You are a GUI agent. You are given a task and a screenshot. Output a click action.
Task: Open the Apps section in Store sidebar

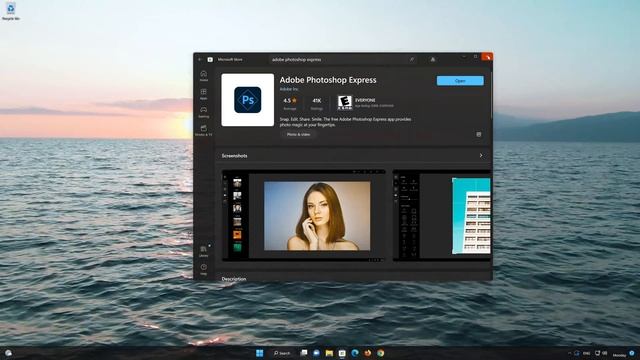tap(203, 94)
